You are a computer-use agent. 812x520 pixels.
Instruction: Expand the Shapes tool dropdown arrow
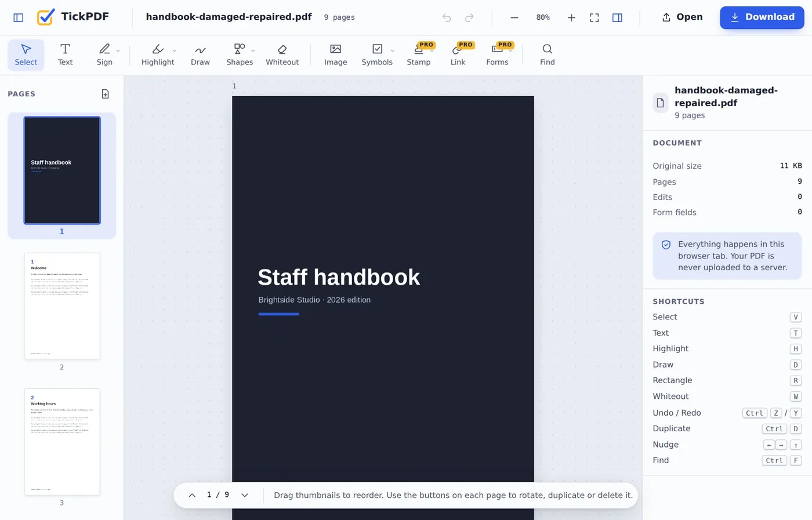pyautogui.click(x=253, y=50)
